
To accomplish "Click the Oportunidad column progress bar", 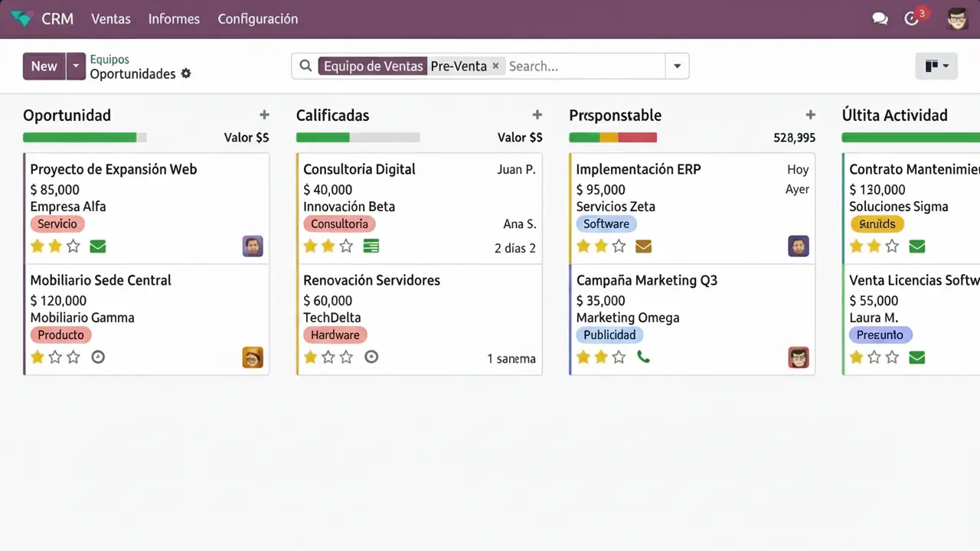I will pyautogui.click(x=84, y=138).
